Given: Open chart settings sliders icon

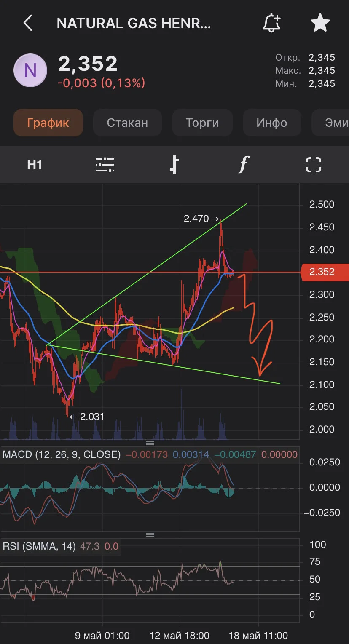Looking at the screenshot, I should 105,165.
